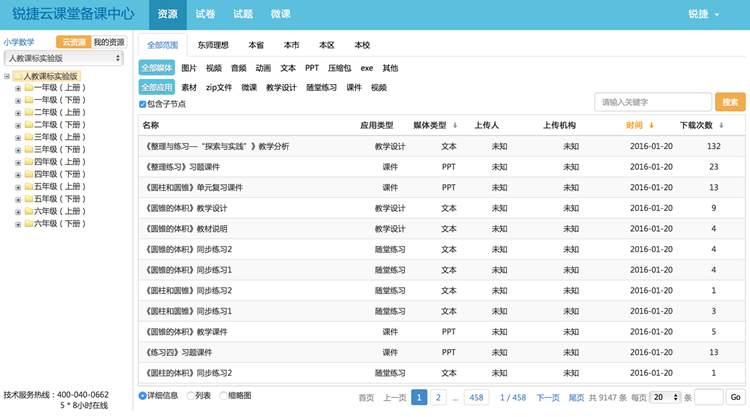Viewport: 750px width, 417px height.
Task: Open the 本省 scope tab
Action: [x=256, y=45]
